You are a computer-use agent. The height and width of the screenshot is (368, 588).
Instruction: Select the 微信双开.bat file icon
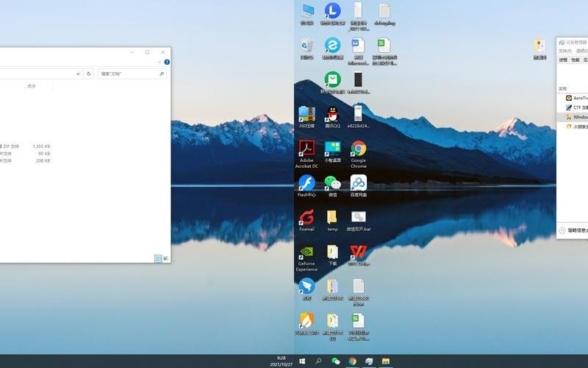tap(359, 220)
